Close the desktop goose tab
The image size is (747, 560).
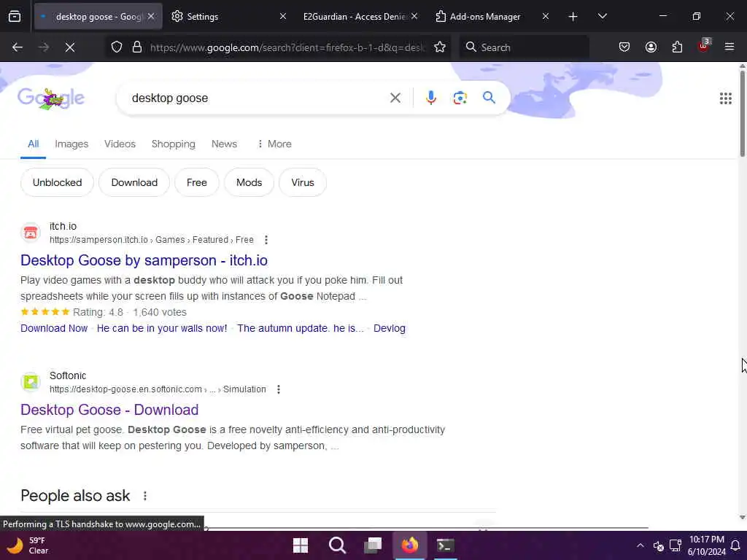click(x=151, y=17)
